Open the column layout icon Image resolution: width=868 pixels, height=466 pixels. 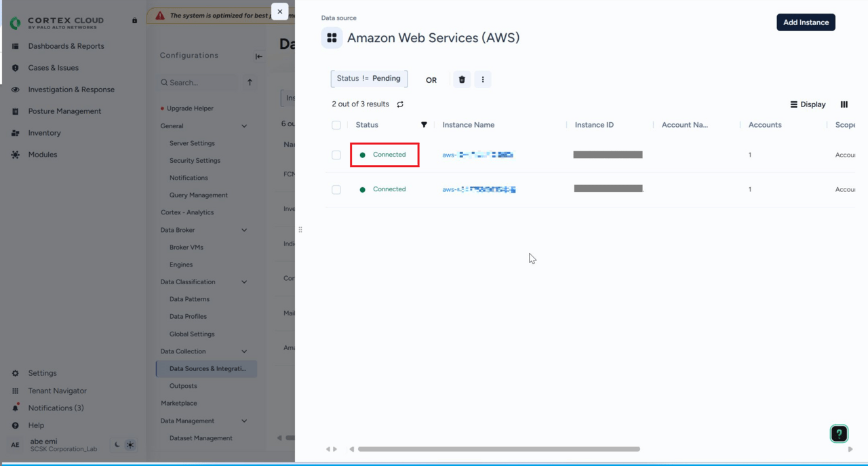[x=844, y=104]
